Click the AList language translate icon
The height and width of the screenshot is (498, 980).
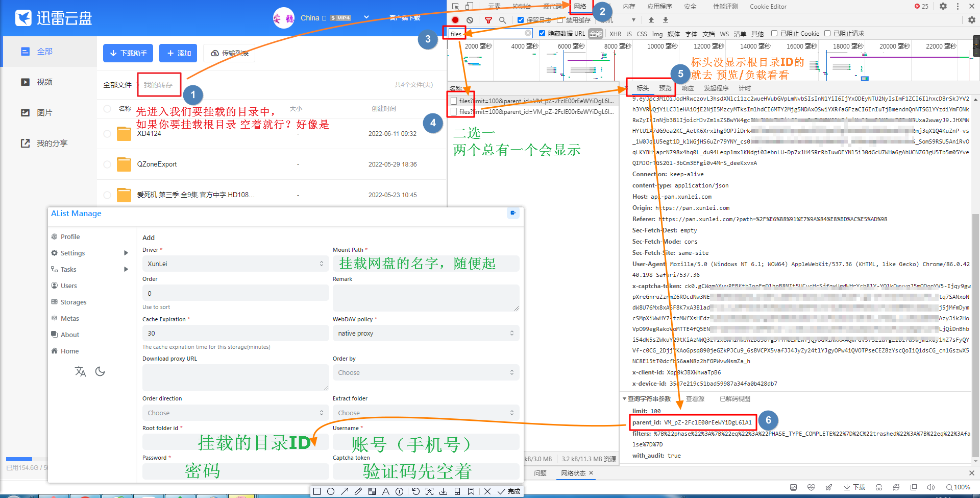[x=80, y=371]
